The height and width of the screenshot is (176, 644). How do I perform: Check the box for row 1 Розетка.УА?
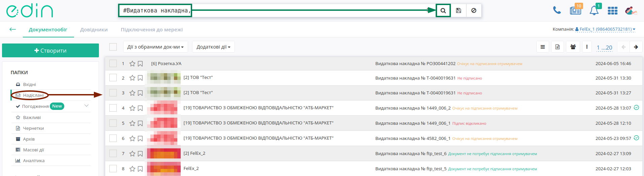pyautogui.click(x=113, y=63)
